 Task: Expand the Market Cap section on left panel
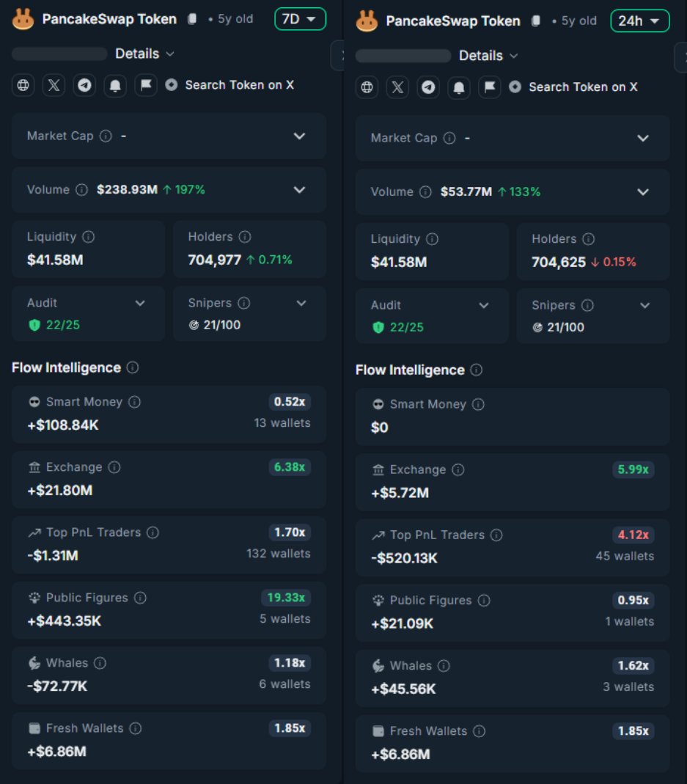pos(299,136)
